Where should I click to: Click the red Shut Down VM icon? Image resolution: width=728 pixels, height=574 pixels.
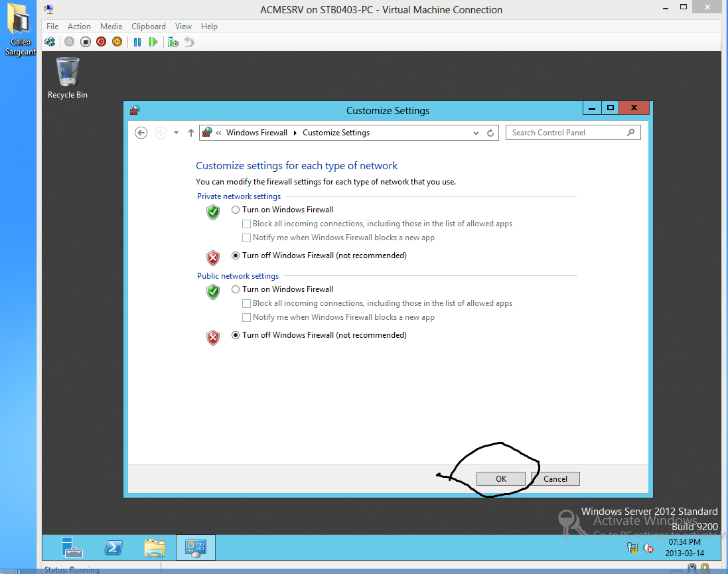point(102,42)
